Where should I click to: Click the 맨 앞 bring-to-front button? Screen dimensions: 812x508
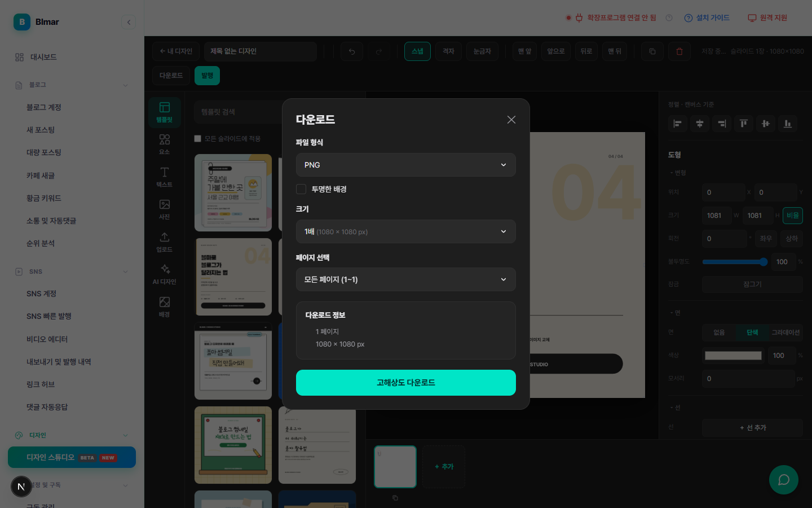pos(525,51)
